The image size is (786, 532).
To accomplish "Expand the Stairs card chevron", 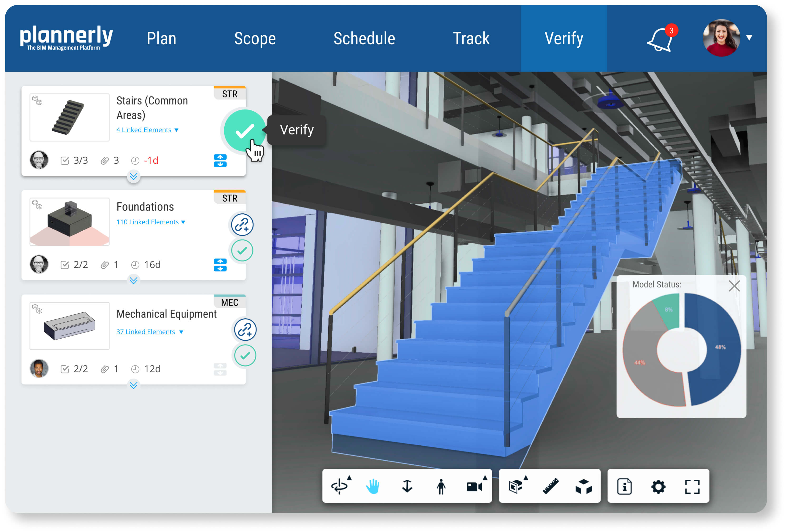I will pyautogui.click(x=134, y=176).
